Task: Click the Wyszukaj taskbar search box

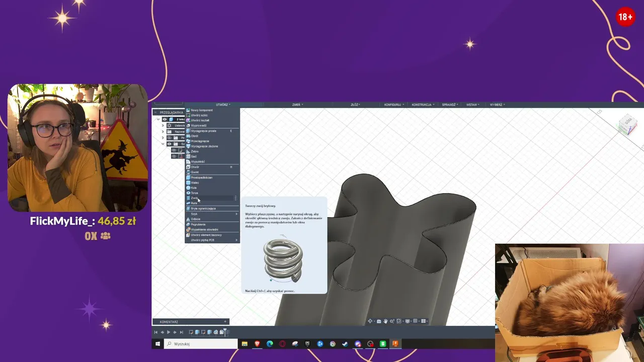Action: click(201, 344)
